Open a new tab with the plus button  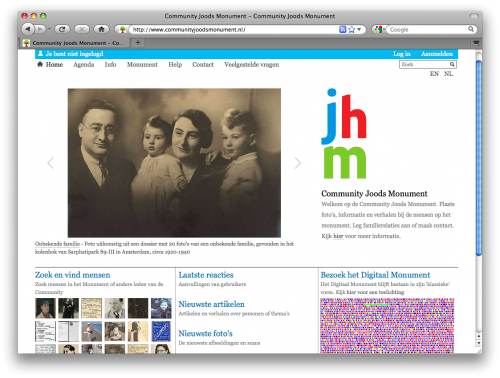pyautogui.click(x=138, y=43)
